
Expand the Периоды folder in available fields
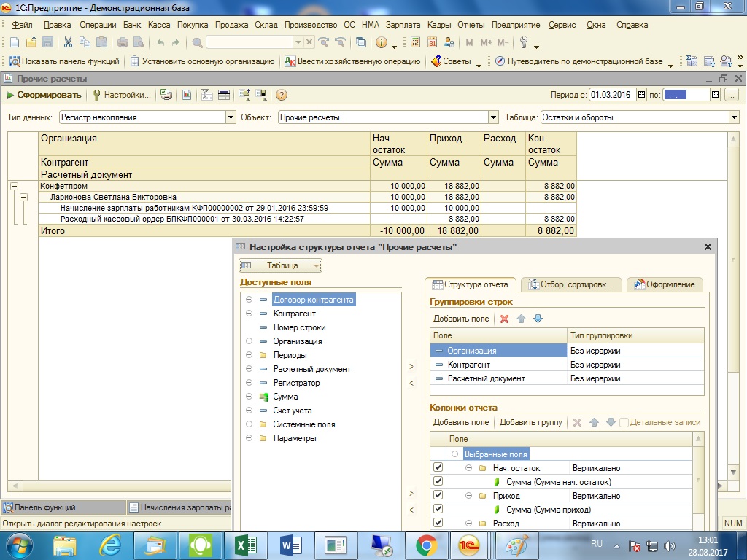click(x=249, y=355)
